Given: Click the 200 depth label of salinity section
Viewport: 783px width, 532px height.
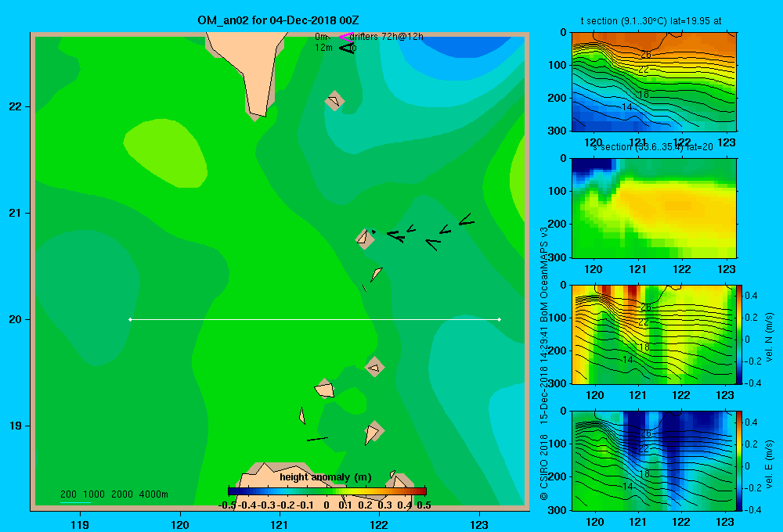Looking at the screenshot, I should pyautogui.click(x=557, y=224).
